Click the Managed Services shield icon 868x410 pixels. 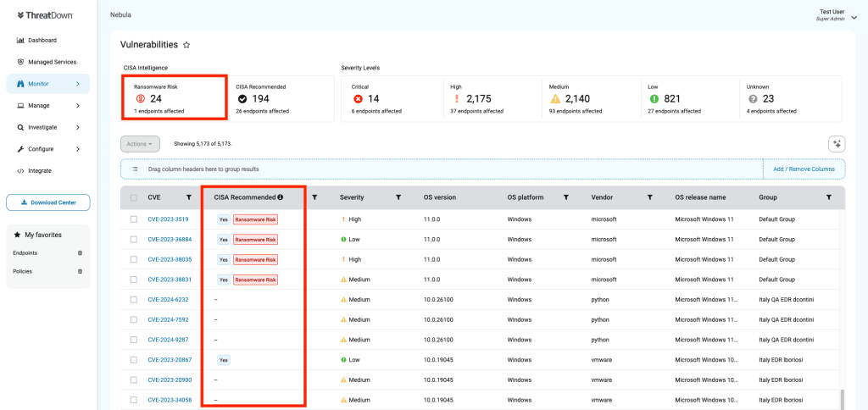(x=20, y=62)
